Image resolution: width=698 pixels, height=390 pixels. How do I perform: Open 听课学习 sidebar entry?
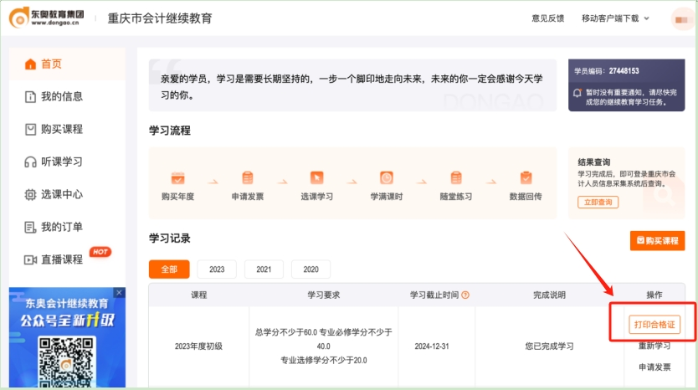coord(67,162)
